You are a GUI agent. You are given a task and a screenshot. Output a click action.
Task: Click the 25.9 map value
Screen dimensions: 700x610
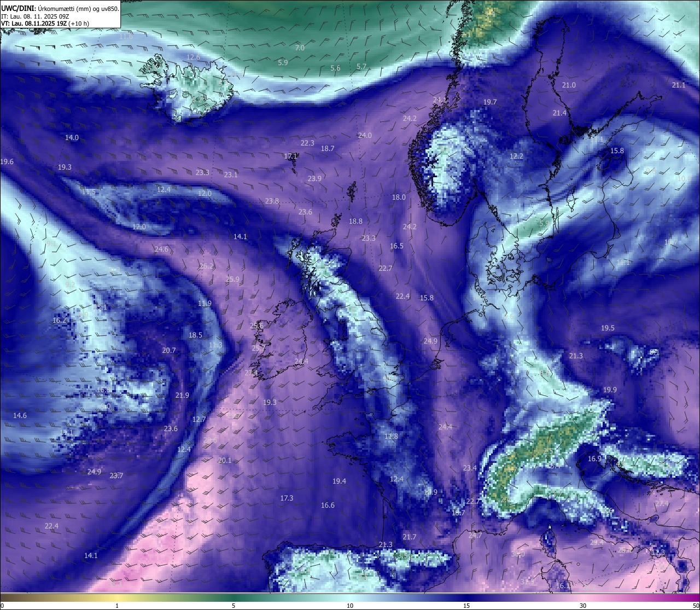(x=232, y=280)
